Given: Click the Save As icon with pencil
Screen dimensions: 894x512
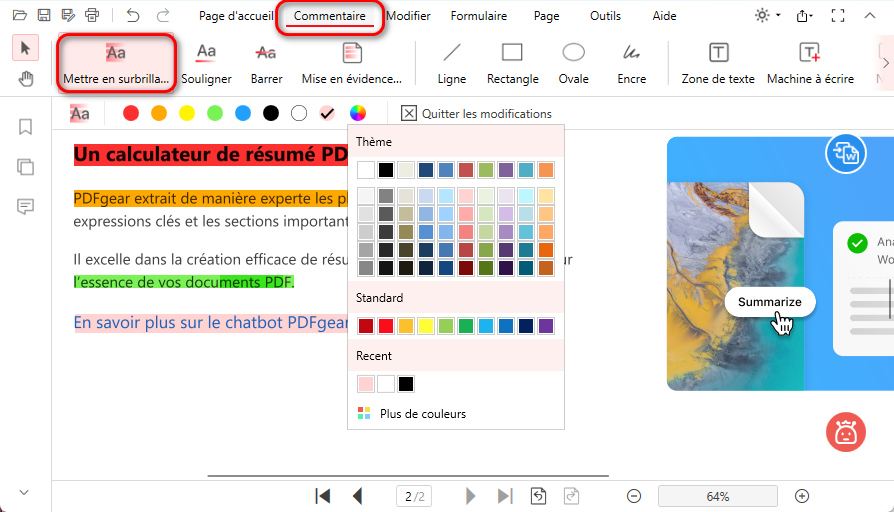Looking at the screenshot, I should click(68, 15).
